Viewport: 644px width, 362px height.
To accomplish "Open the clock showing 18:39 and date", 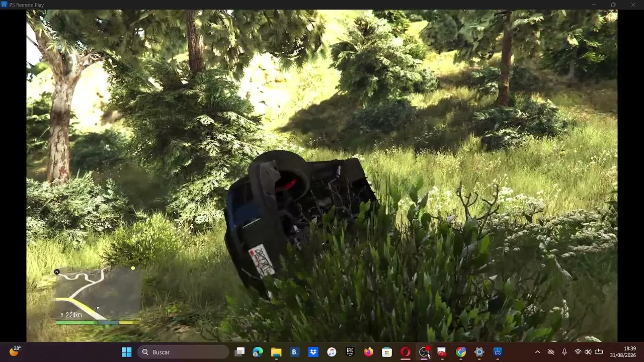I will click(623, 352).
